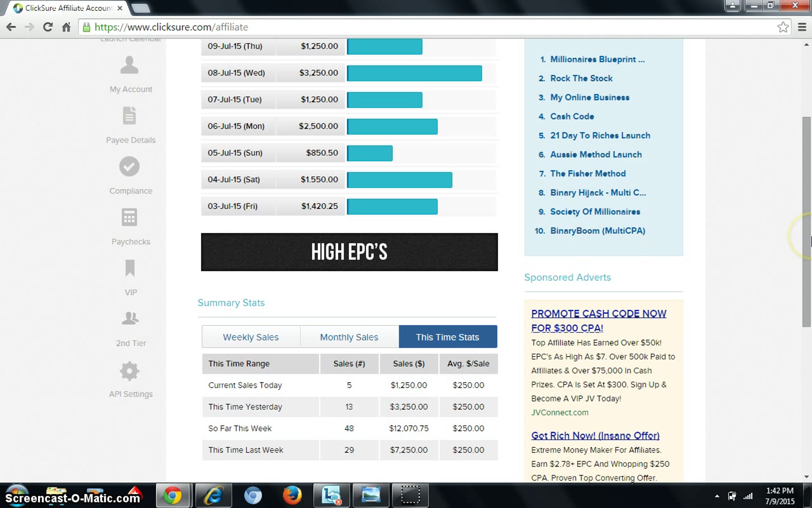Open Promote Cash Code Now advert

pyautogui.click(x=598, y=320)
